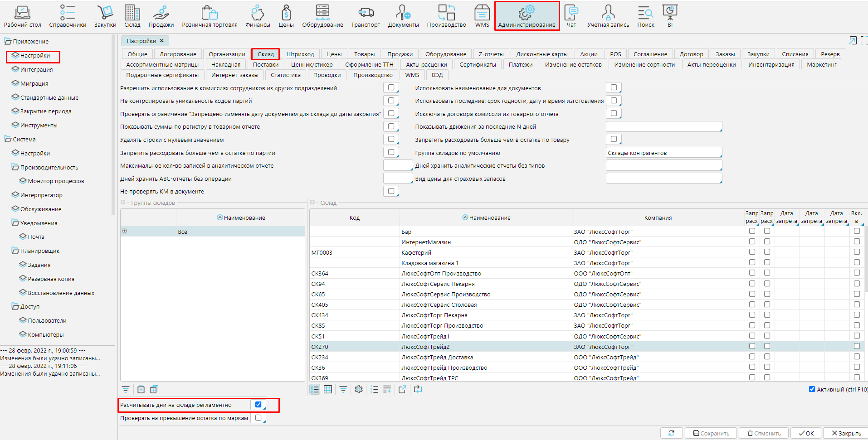Disable Расчитывать дни на складе регламентно

(x=258, y=405)
